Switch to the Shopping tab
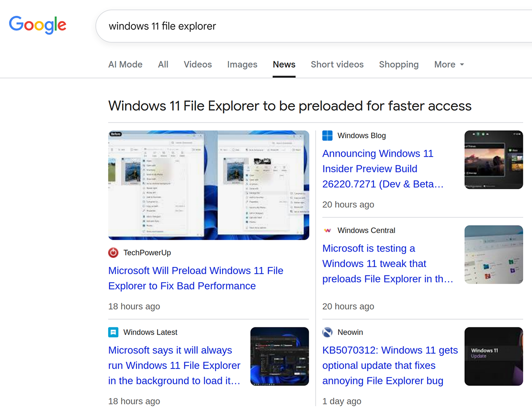532x415 pixels. point(398,64)
